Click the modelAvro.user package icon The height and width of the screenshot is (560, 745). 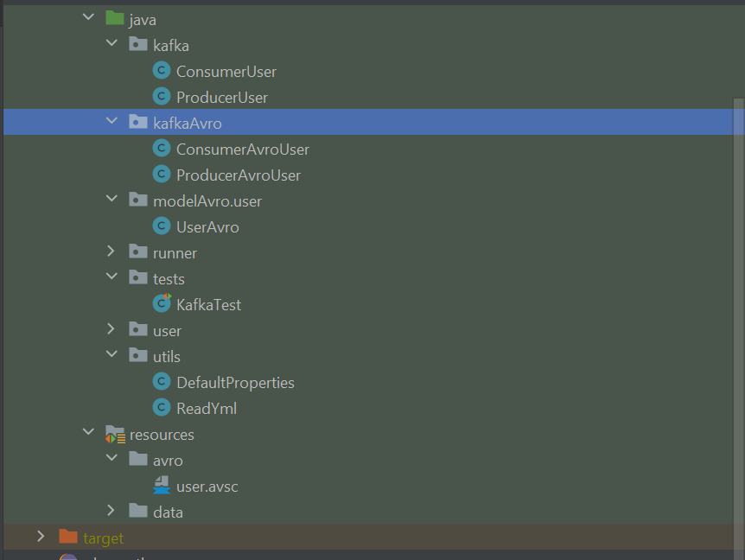(137, 200)
